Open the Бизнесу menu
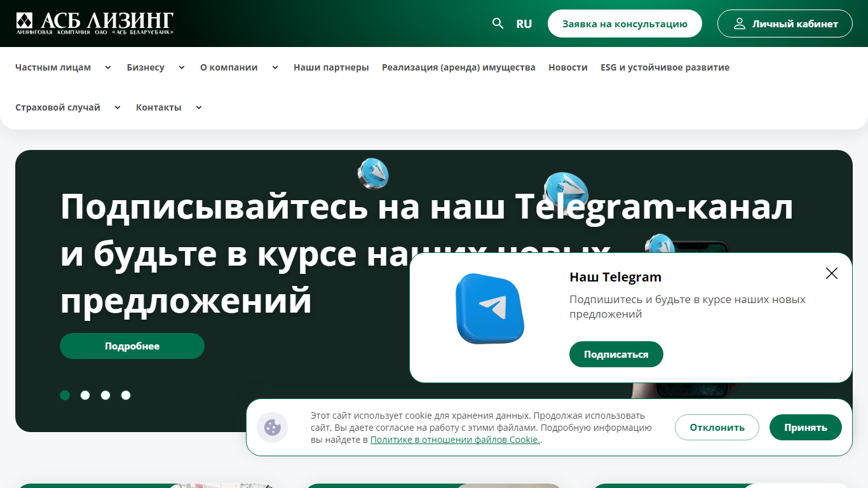 [x=146, y=67]
